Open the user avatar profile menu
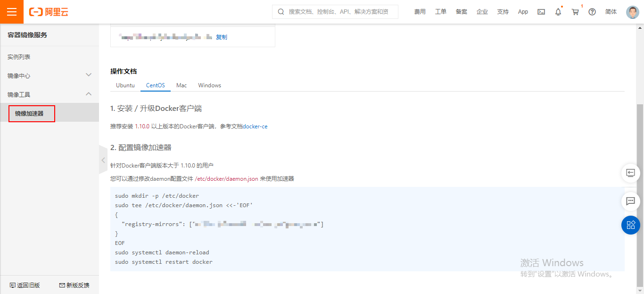The width and height of the screenshot is (644, 294). point(633,12)
